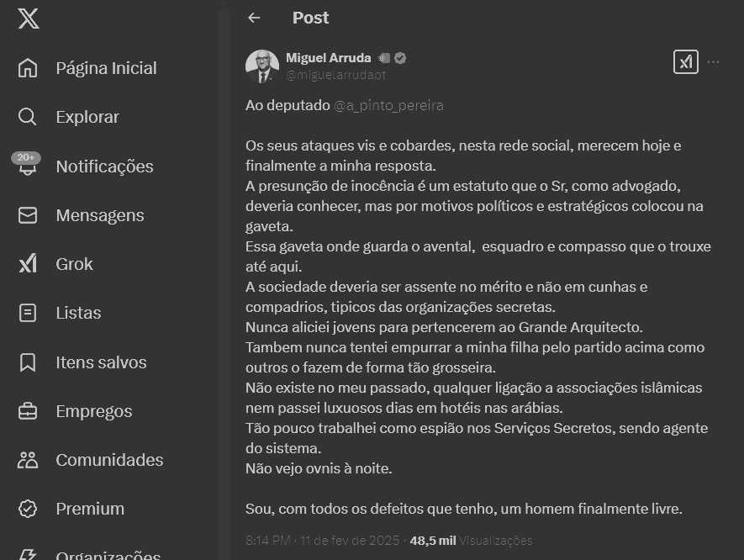This screenshot has height=560, width=744.
Task: Open the 48,5 mil Visualizações link
Action: [x=471, y=540]
